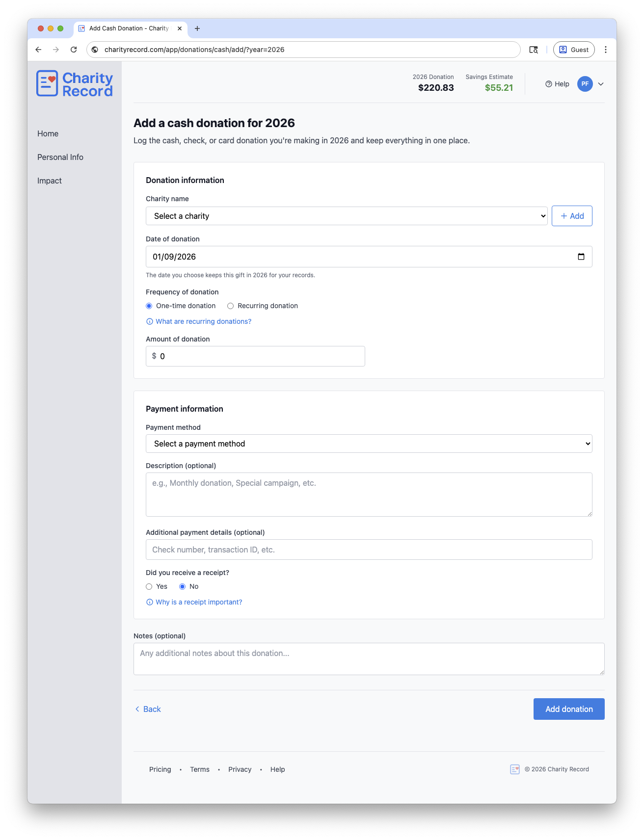Click the PF profile avatar
The height and width of the screenshot is (840, 644).
[585, 84]
